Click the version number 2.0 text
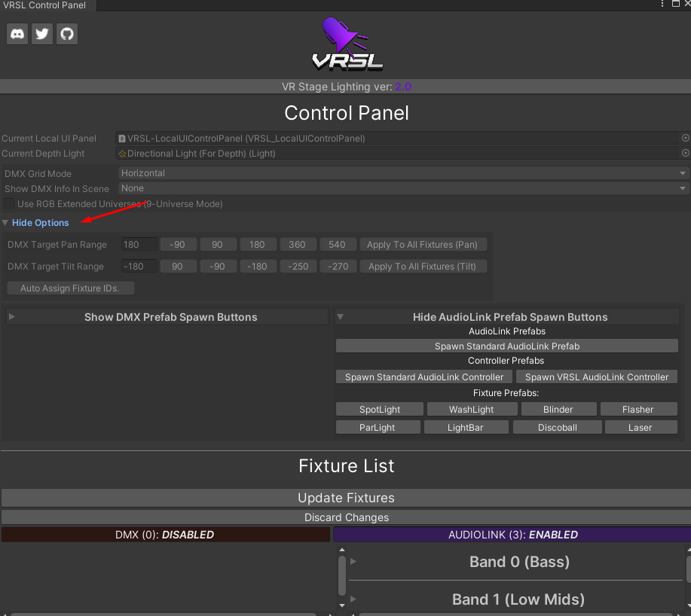 click(x=403, y=87)
